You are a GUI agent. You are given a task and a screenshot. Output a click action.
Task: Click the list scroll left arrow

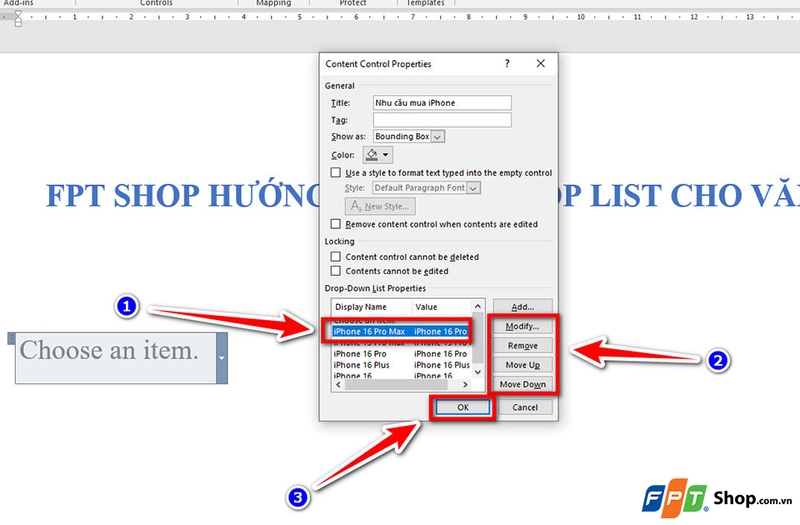point(338,385)
